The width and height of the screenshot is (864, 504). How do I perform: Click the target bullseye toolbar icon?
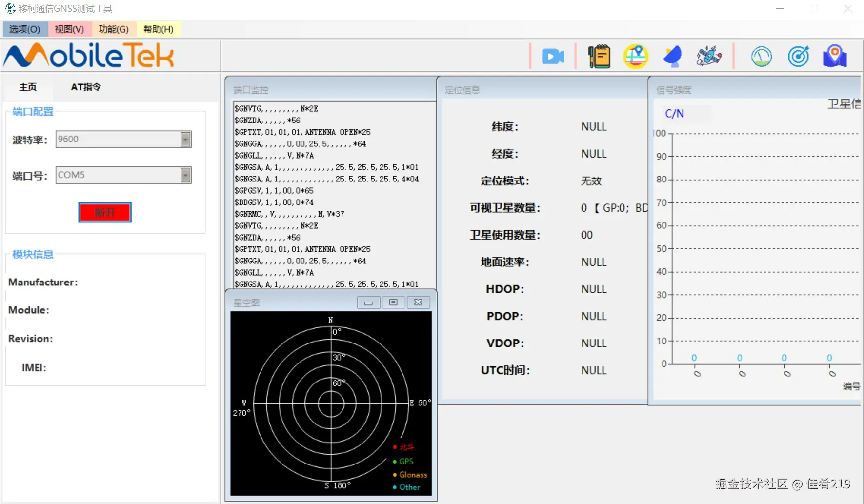(798, 56)
